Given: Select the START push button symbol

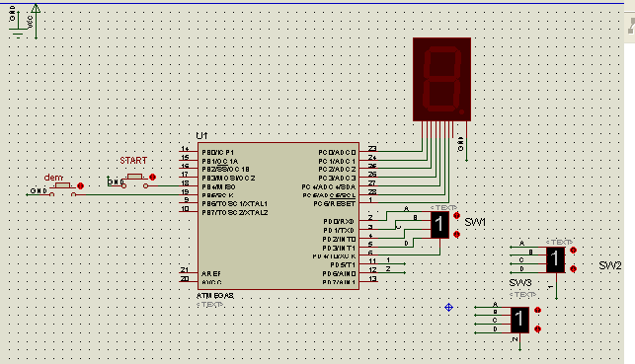Looking at the screenshot, I should (134, 181).
